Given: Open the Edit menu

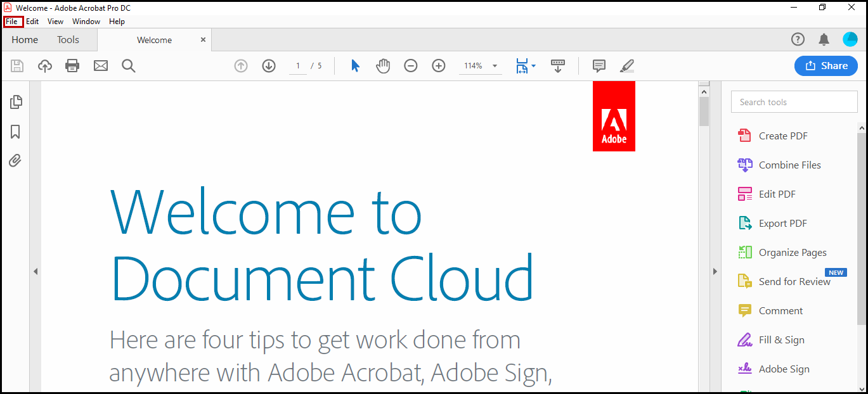Looking at the screenshot, I should pyautogui.click(x=32, y=22).
